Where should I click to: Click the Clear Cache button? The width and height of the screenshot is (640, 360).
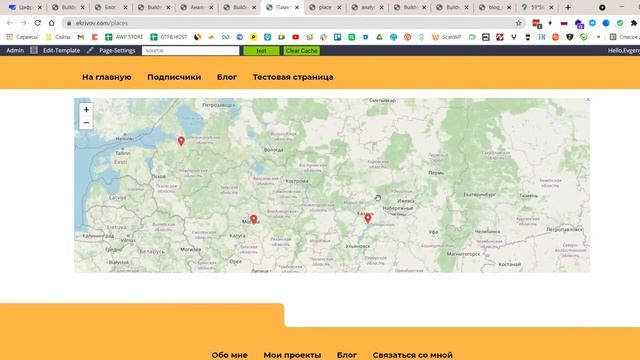[x=302, y=51]
